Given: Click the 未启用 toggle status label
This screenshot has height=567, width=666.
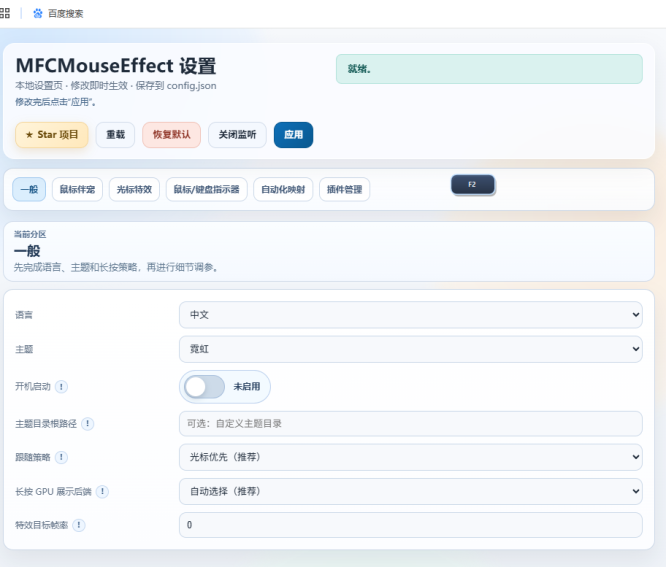Looking at the screenshot, I should (247, 386).
